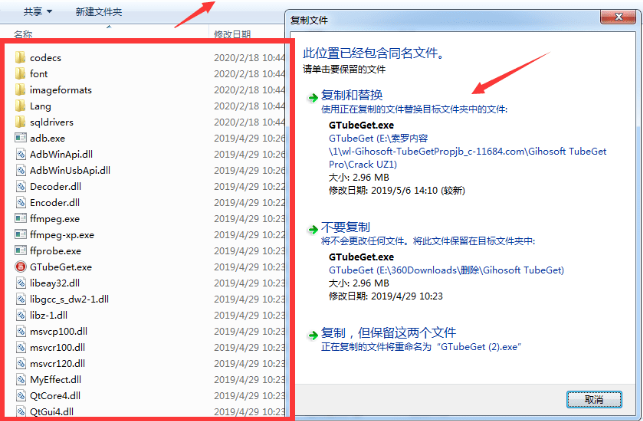Select the font folder icon

20,73
